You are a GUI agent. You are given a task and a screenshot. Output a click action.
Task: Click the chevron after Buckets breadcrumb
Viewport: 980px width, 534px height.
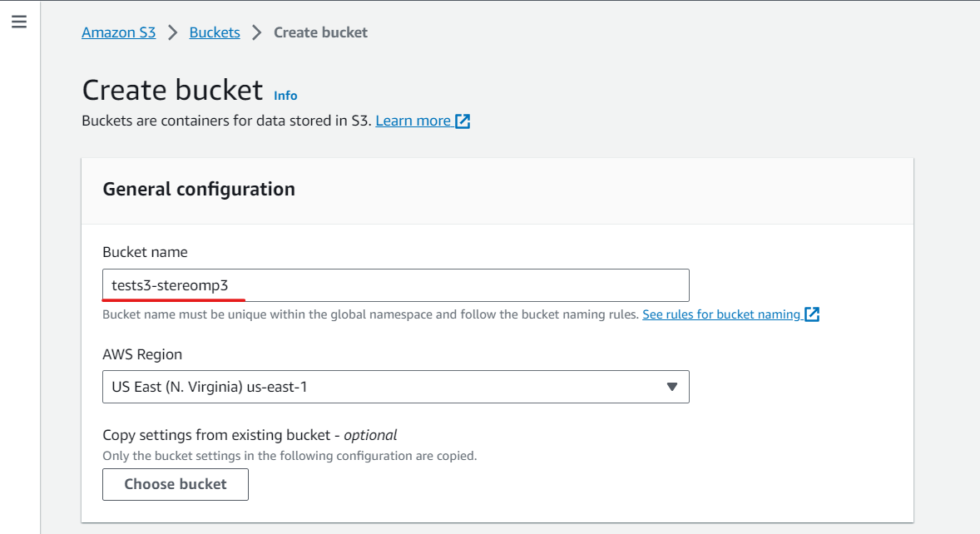pos(257,32)
